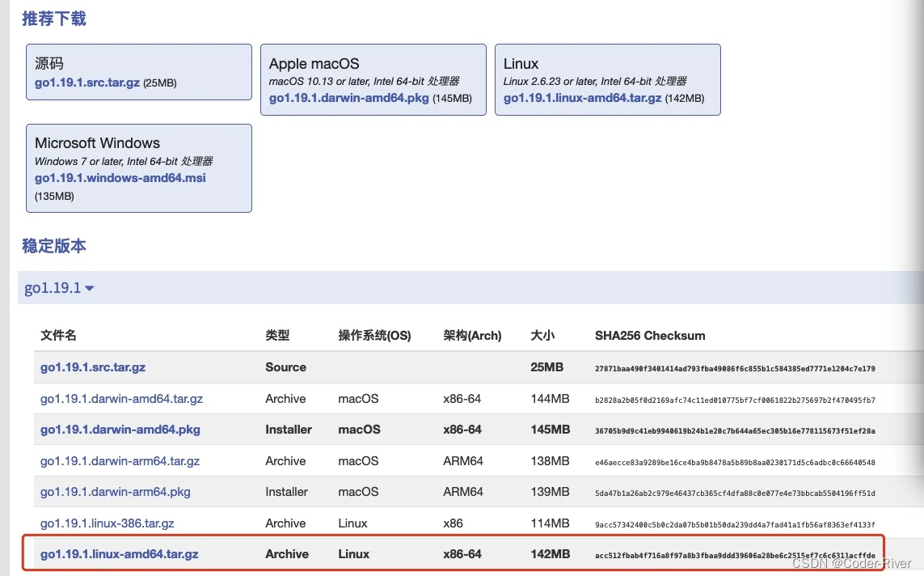
Task: Click the 144MB size cell
Action: coord(550,399)
